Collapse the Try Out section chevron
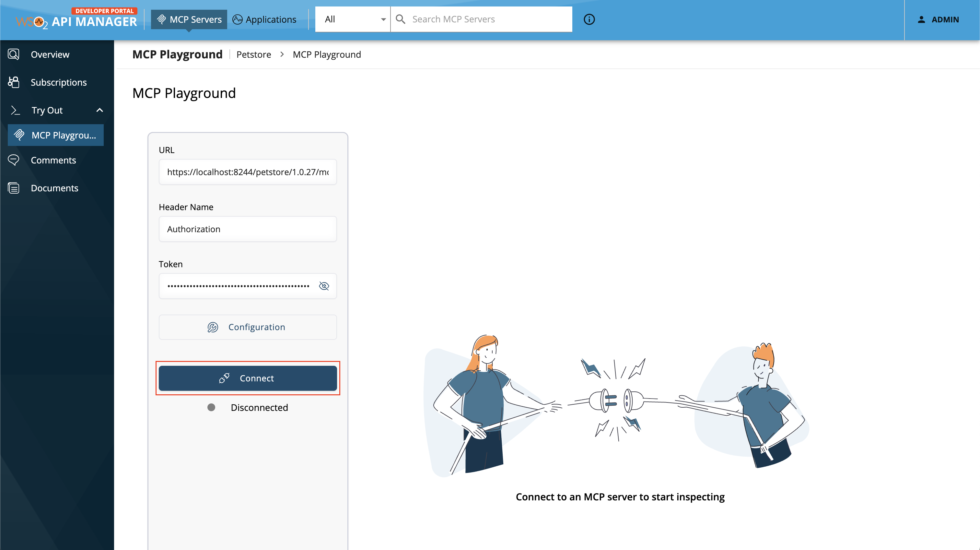This screenshot has width=980, height=550. pyautogui.click(x=100, y=110)
